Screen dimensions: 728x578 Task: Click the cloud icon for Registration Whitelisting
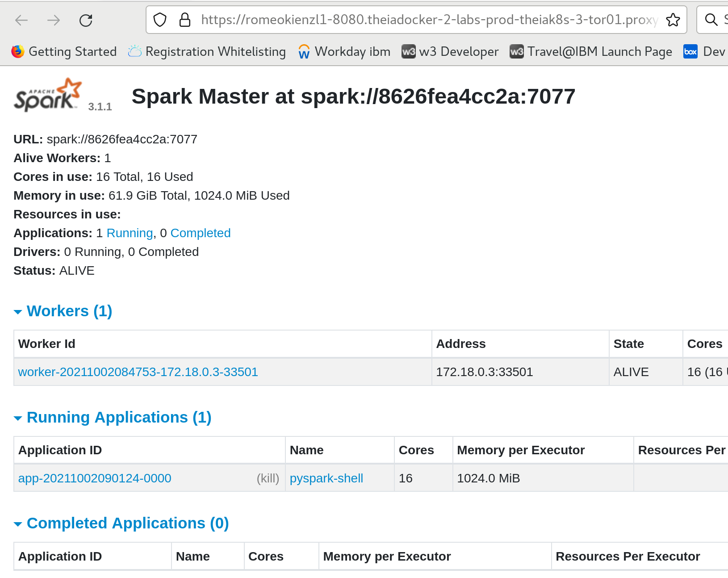(135, 52)
